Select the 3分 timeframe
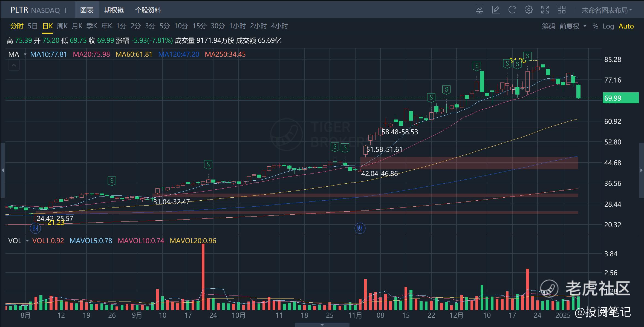The image size is (644, 327). click(x=150, y=26)
